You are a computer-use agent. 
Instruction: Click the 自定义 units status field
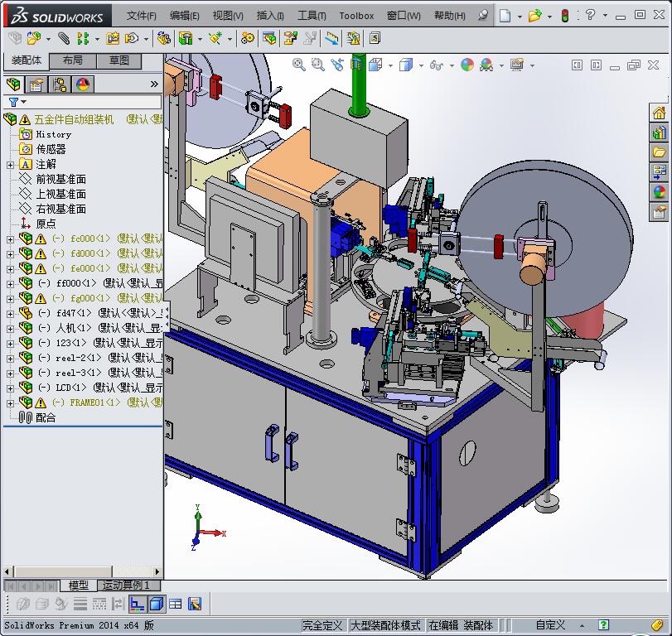coord(550,626)
